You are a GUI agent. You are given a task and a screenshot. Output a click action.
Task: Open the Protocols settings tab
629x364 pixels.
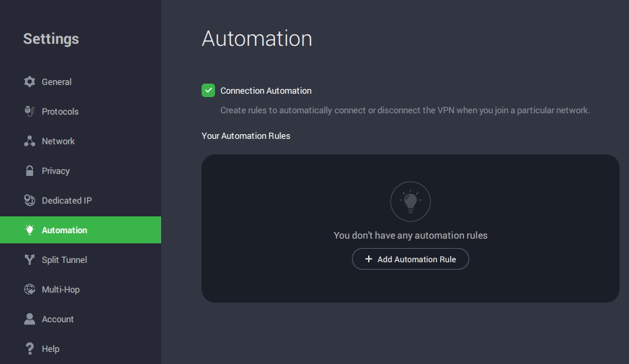coord(60,111)
